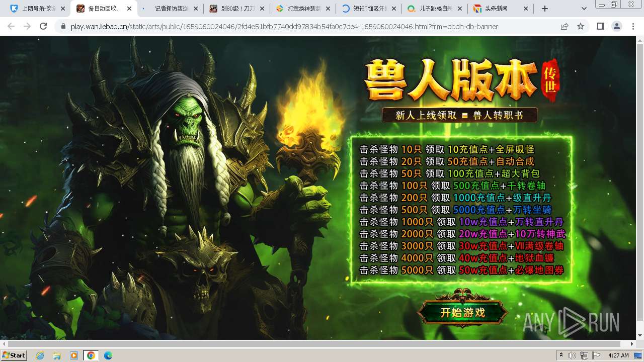The height and width of the screenshot is (362, 644).
Task: Close the 上网导航 tab
Action: click(x=62, y=9)
